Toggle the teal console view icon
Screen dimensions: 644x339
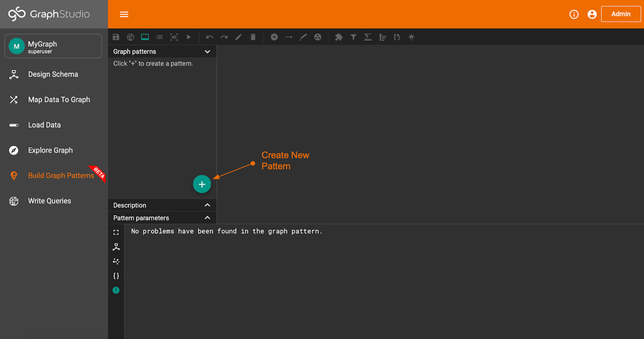click(x=145, y=37)
